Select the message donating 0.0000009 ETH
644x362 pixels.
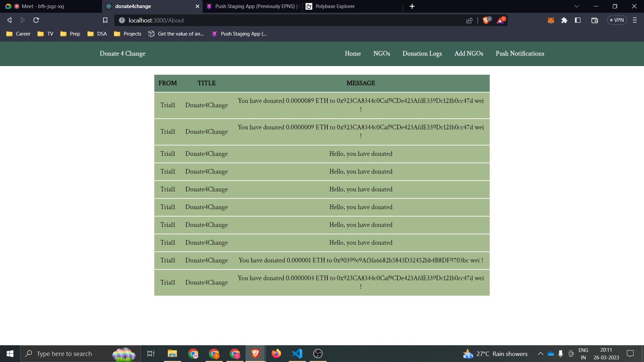click(x=361, y=131)
